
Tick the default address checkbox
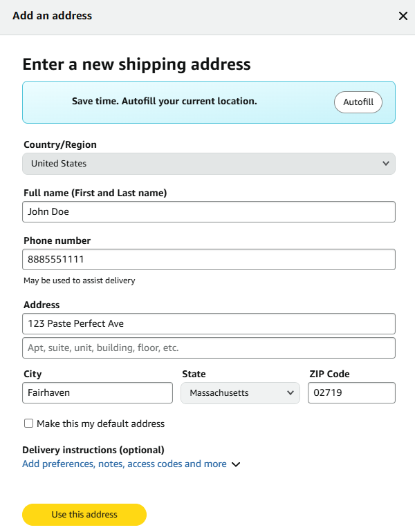click(28, 424)
